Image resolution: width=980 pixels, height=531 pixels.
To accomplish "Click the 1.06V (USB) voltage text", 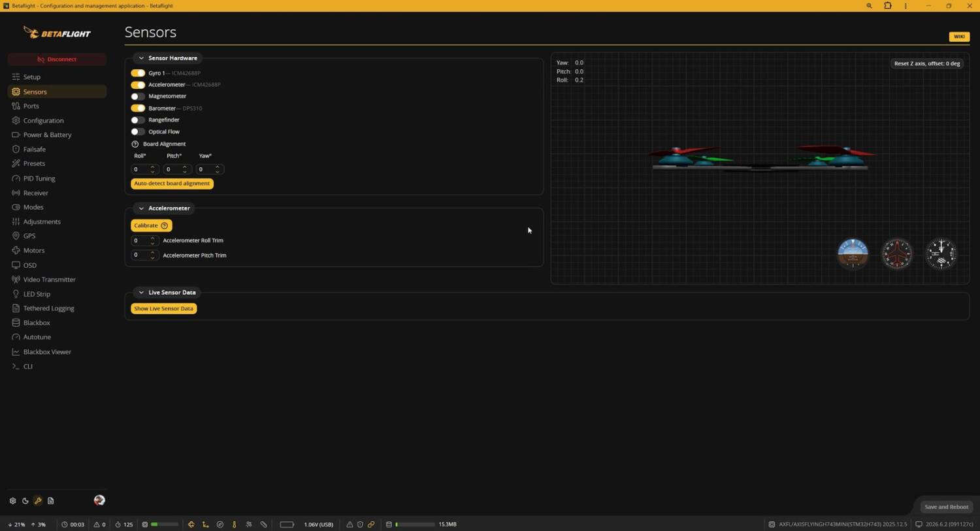I will pyautogui.click(x=318, y=524).
